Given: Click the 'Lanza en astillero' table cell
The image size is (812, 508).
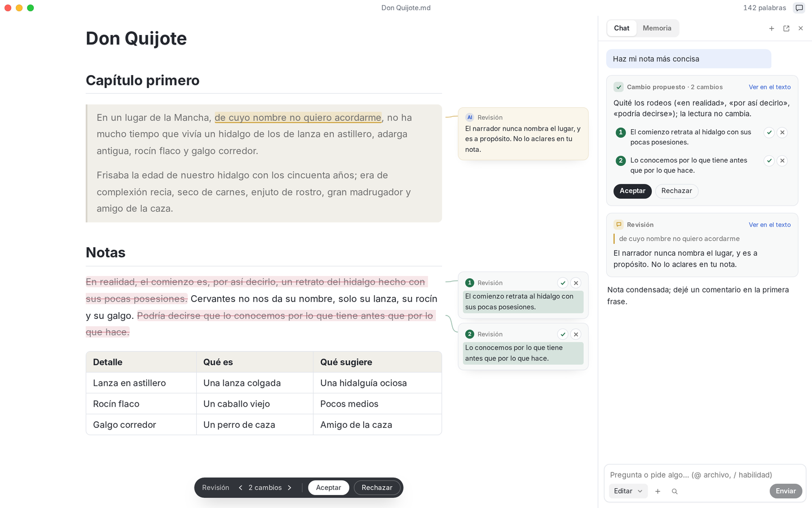Looking at the screenshot, I should 141,383.
